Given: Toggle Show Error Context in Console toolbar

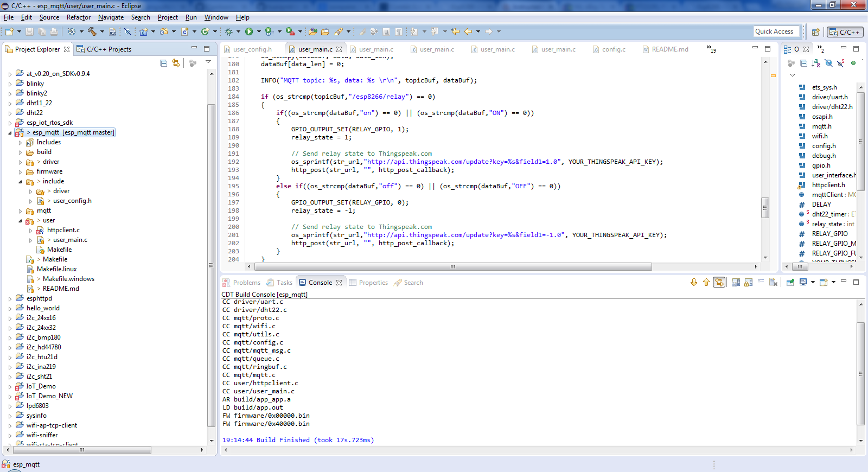Looking at the screenshot, I should point(719,283).
